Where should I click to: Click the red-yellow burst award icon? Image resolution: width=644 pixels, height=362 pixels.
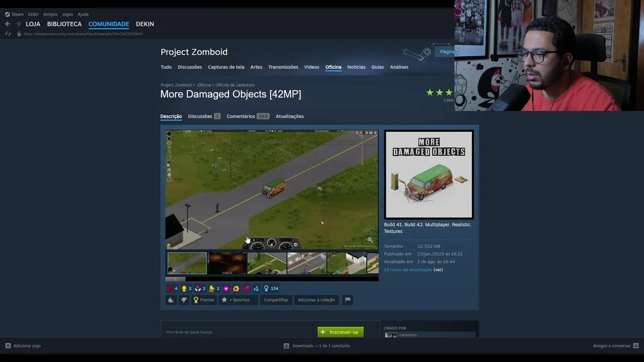236,289
